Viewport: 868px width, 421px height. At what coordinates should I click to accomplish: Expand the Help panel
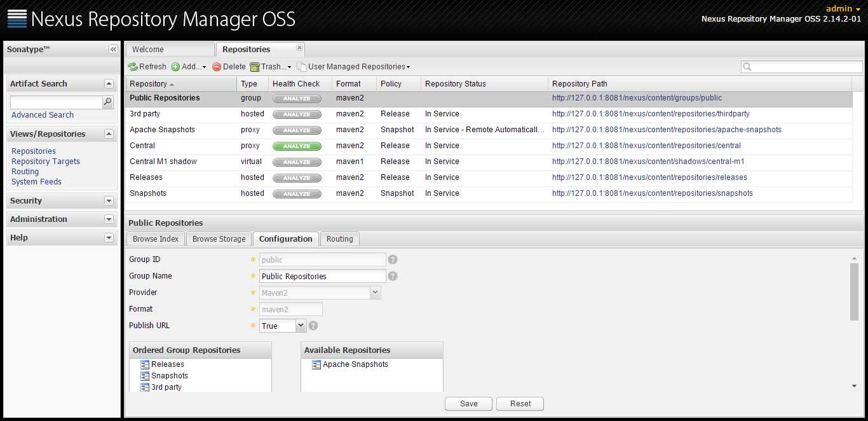109,238
